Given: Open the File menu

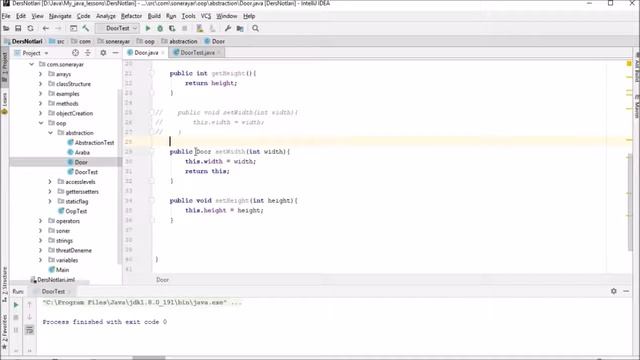Looking at the screenshot, I should click(x=6, y=16).
